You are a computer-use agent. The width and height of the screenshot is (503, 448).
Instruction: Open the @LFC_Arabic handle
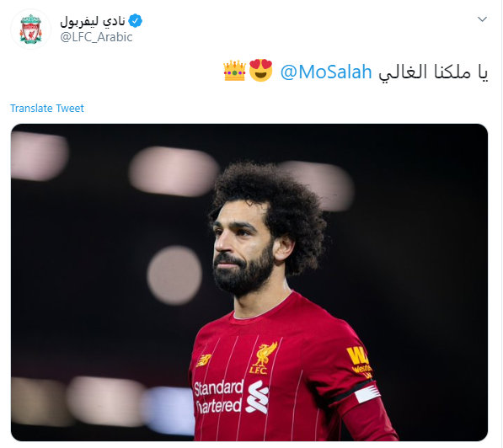(x=96, y=37)
